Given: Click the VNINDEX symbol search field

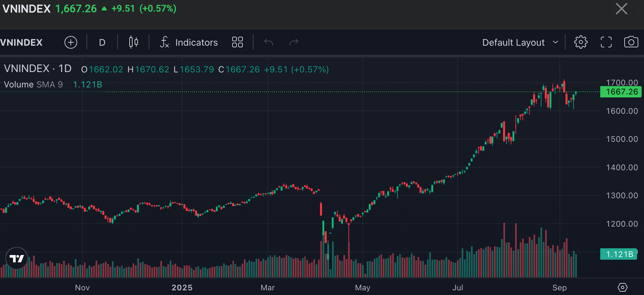Looking at the screenshot, I should (x=21, y=43).
